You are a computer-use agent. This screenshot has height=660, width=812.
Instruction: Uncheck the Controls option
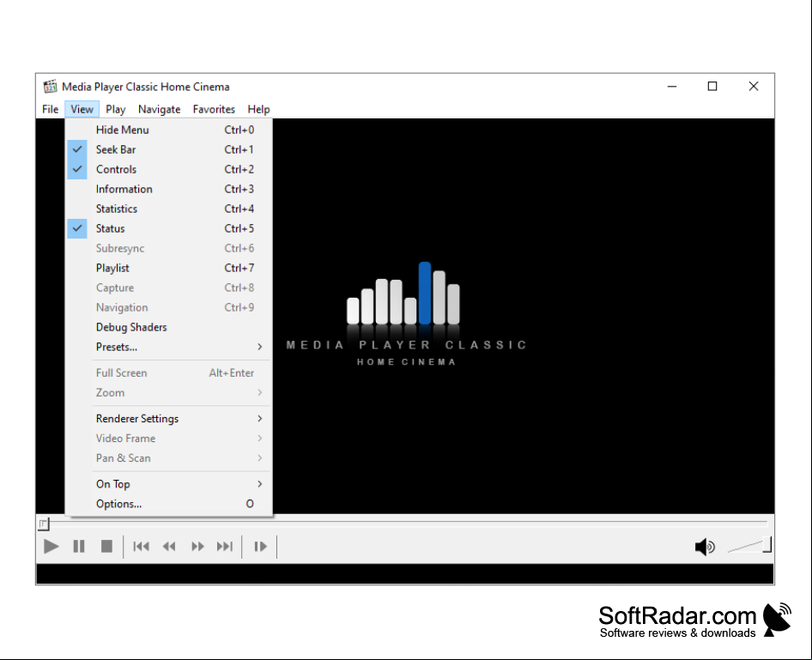[169, 169]
